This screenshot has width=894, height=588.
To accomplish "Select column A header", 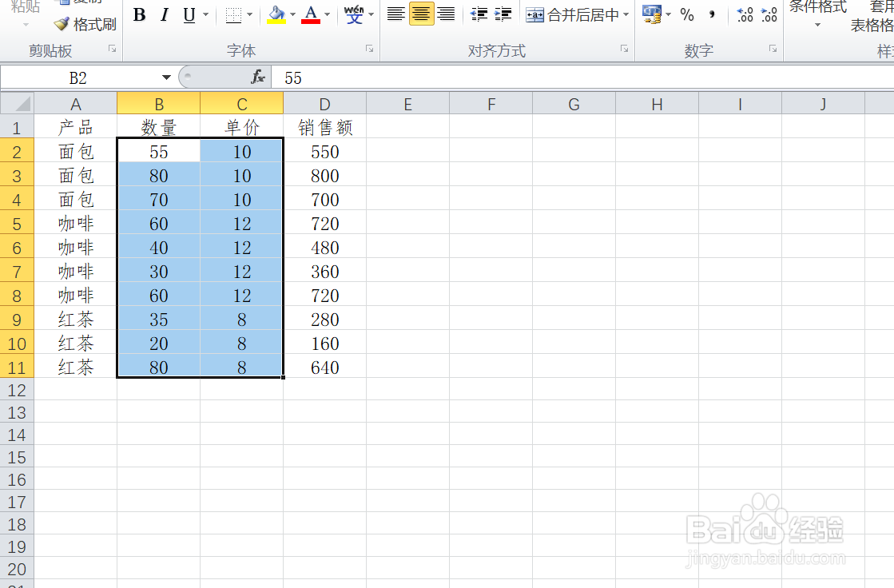I will coord(76,105).
